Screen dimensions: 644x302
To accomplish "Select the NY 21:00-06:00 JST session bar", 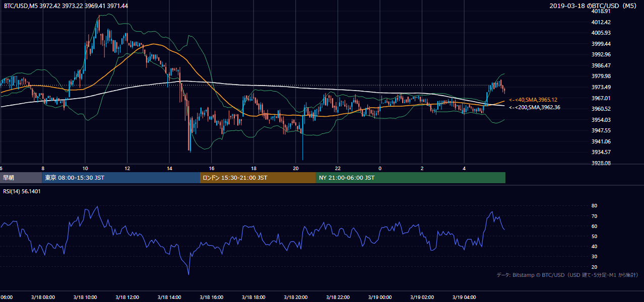I will pos(411,178).
